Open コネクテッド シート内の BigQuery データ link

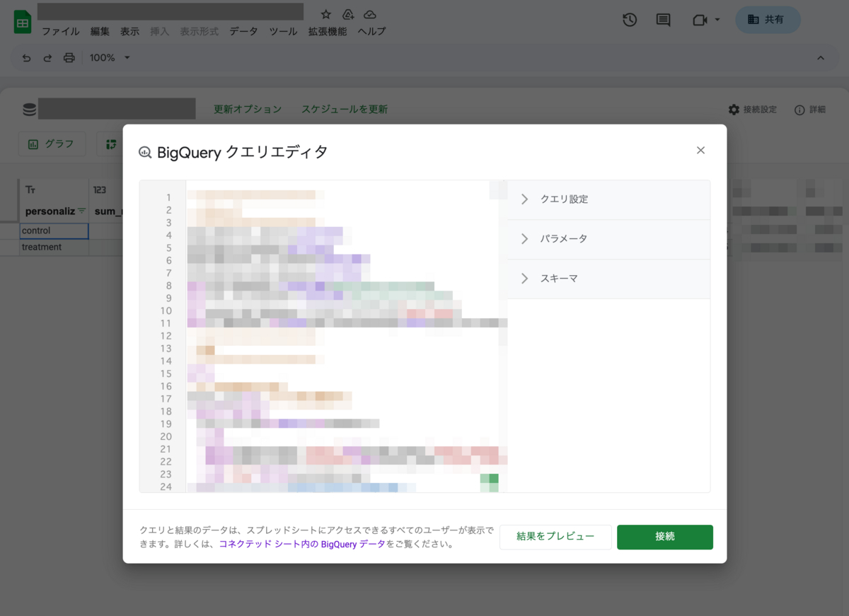tap(302, 545)
